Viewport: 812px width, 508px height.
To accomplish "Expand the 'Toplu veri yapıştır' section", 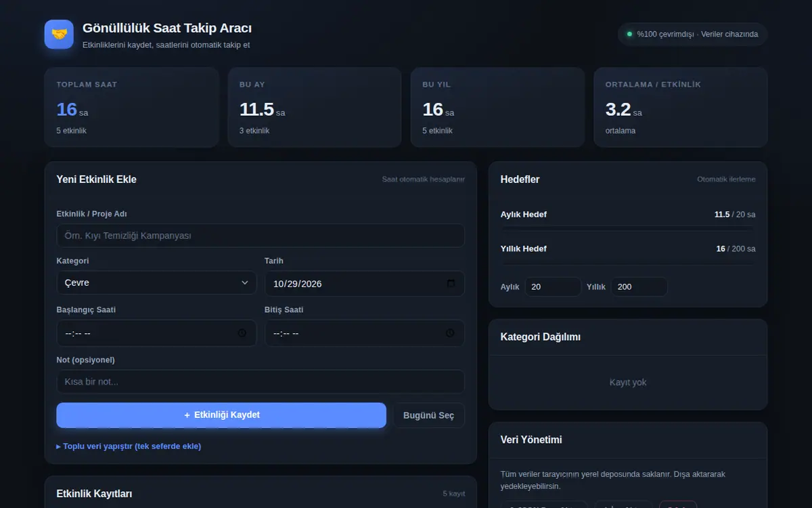I will 129,446.
